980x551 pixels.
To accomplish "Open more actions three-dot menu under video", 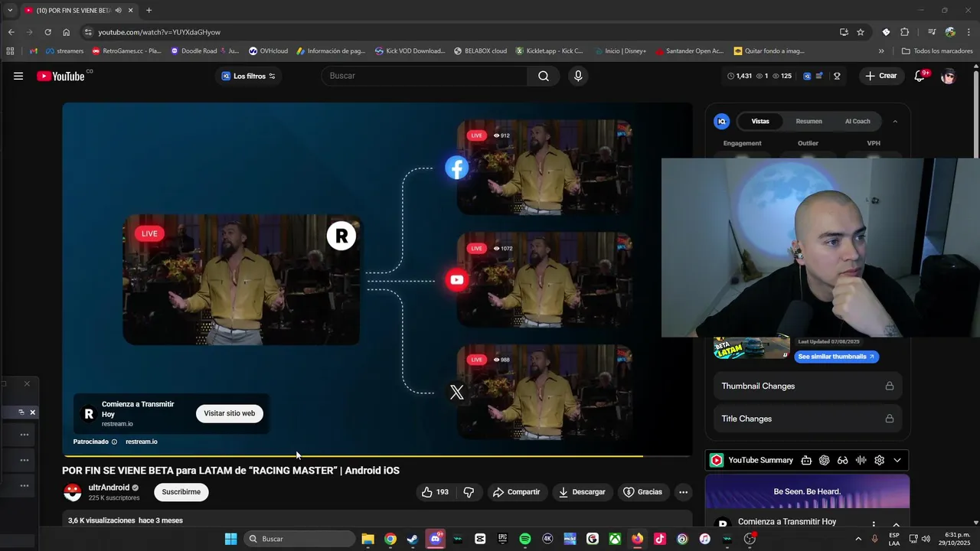I will coord(684,492).
